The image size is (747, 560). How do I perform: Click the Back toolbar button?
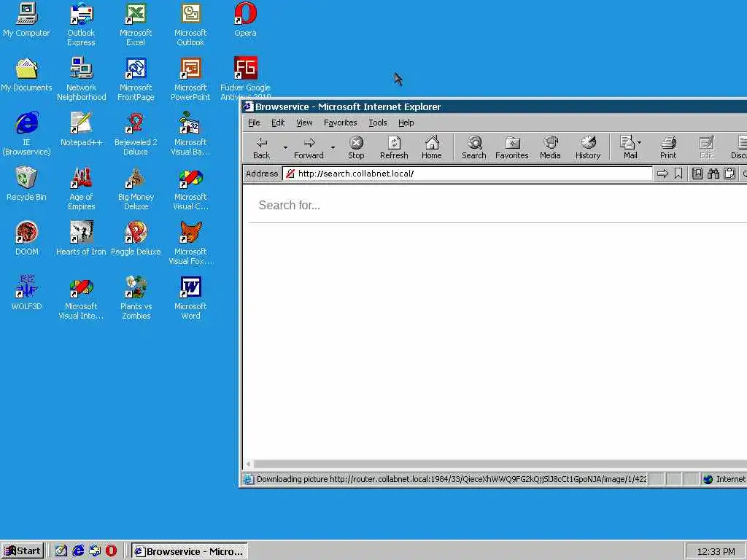pos(262,147)
